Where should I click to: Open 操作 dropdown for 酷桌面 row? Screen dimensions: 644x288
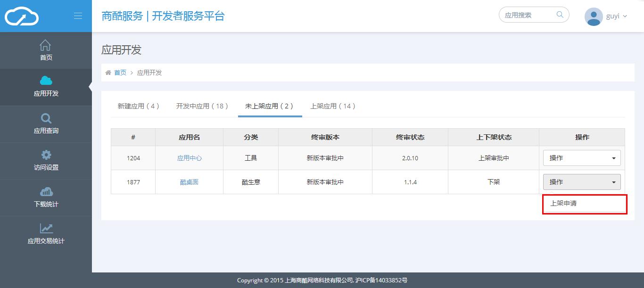(582, 182)
